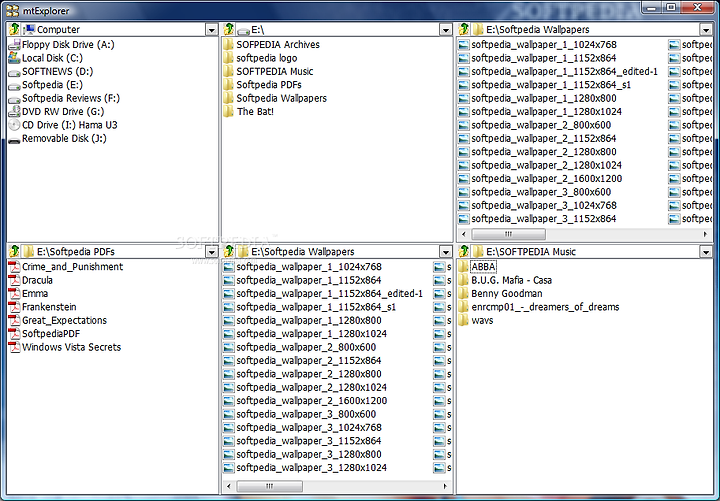Go up from the top E:\Softpedia Wallpapers pane
This screenshot has height=501, width=720.
pyautogui.click(x=464, y=29)
